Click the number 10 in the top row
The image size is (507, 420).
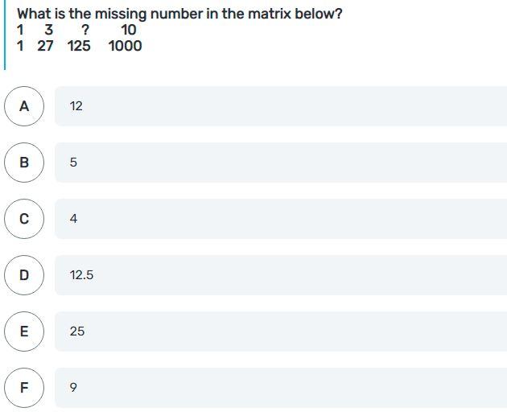(129, 30)
